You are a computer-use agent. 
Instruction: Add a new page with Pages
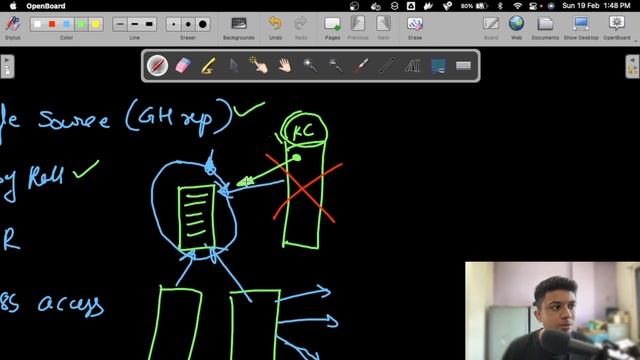tap(332, 27)
